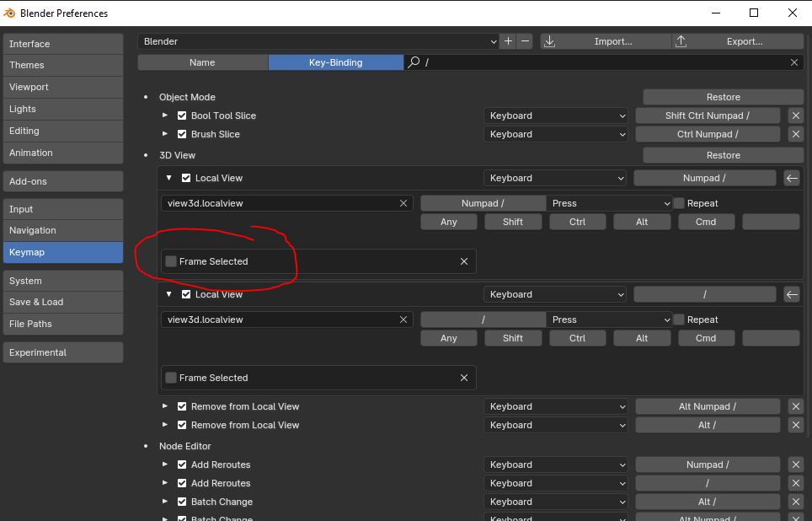Clear the search field with X icon

point(793,62)
